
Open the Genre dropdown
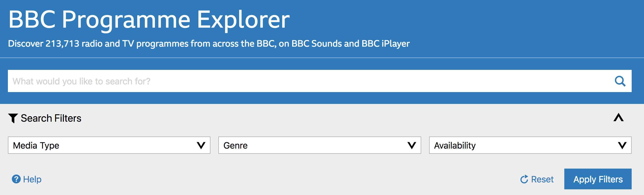click(x=320, y=145)
